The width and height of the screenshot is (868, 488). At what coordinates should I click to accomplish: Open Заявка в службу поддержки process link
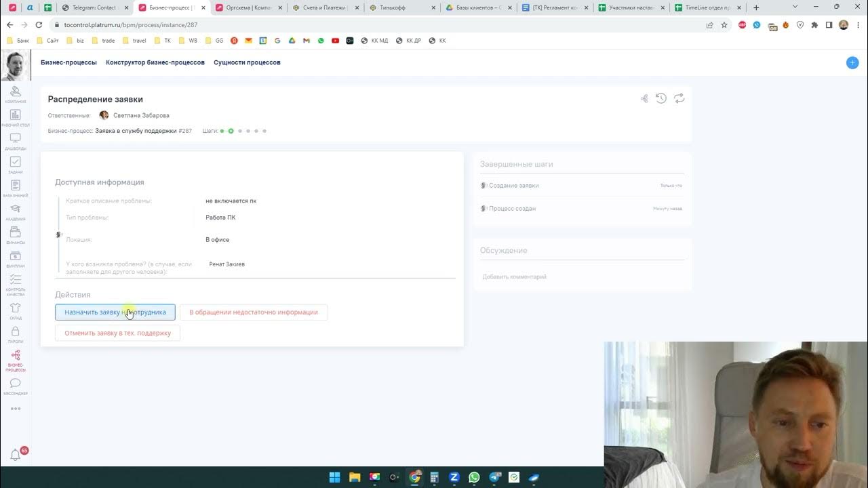pos(136,131)
